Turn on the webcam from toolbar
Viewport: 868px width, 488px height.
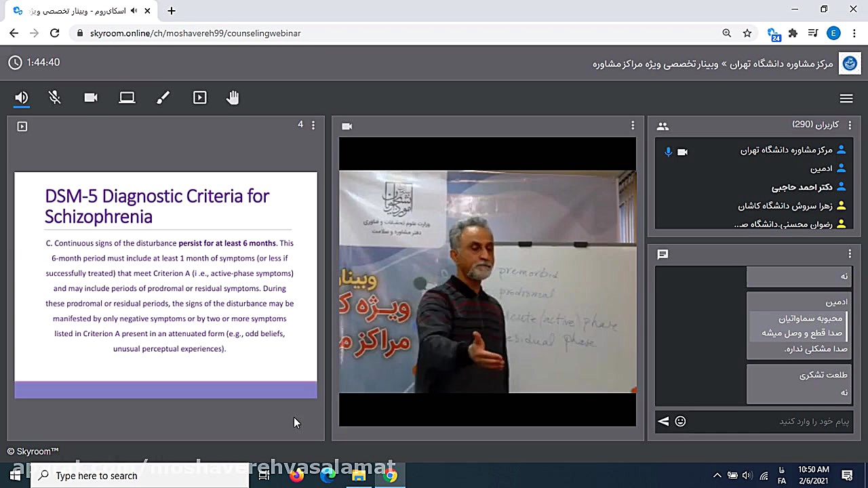tap(91, 98)
